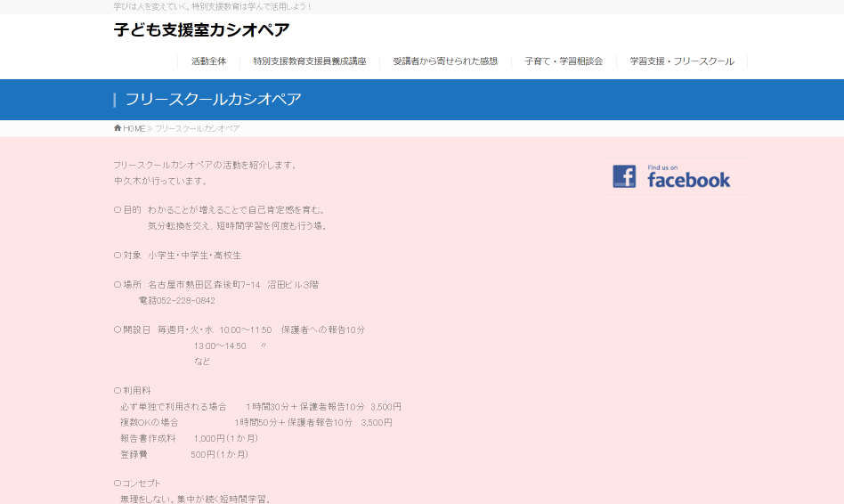Click the 無理をしない。集中が続く短時間学習 line
The height and width of the screenshot is (504, 844).
(x=195, y=500)
